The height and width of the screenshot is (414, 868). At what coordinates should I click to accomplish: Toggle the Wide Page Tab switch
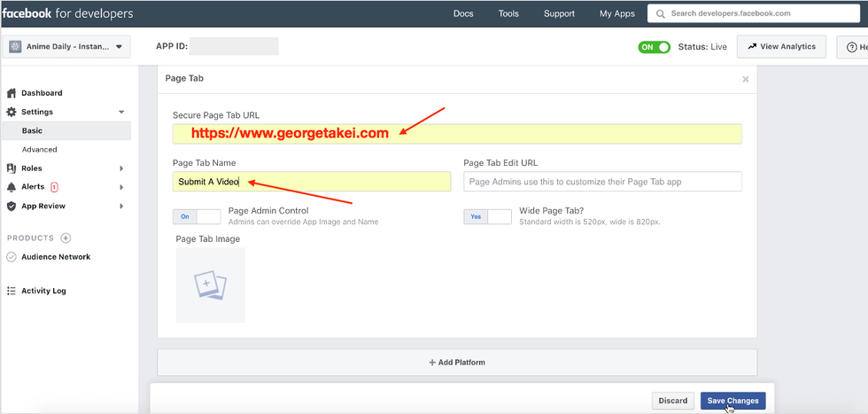click(487, 216)
